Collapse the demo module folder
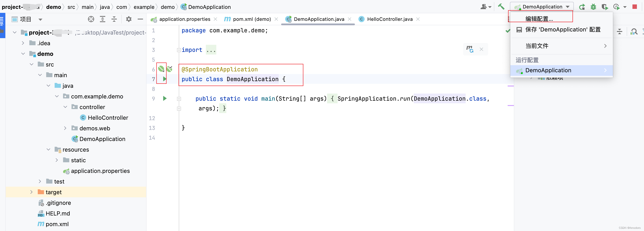Viewport: 644px width, 231px height. [23, 54]
